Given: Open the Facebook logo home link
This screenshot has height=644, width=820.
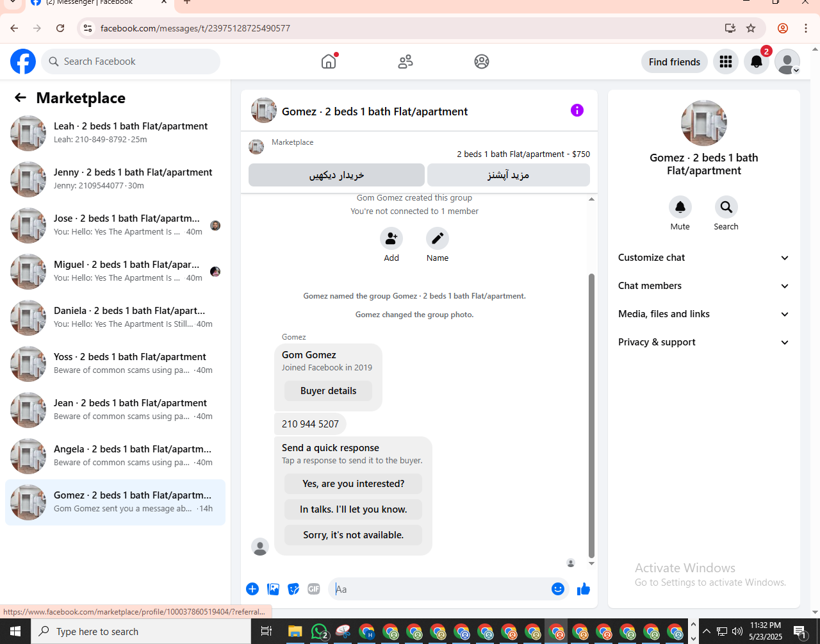Looking at the screenshot, I should pos(23,62).
